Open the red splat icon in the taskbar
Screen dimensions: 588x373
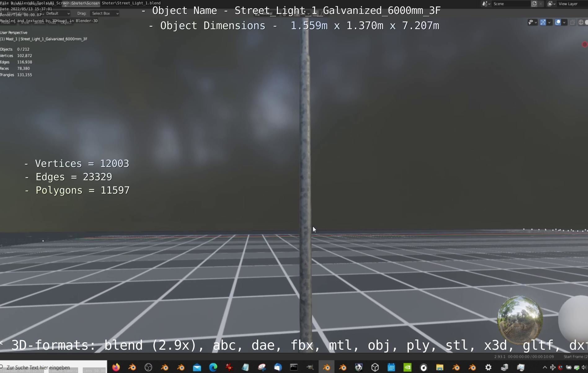tap(229, 367)
